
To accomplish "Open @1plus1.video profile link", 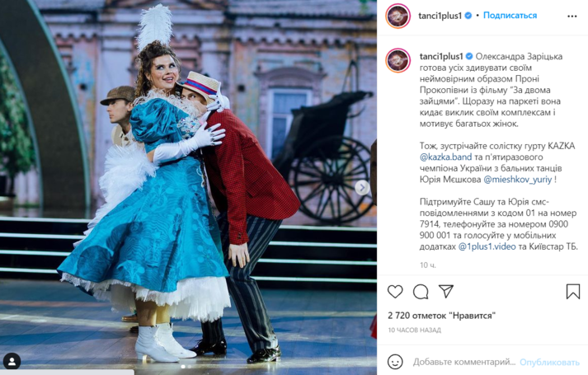I will pyautogui.click(x=487, y=246).
